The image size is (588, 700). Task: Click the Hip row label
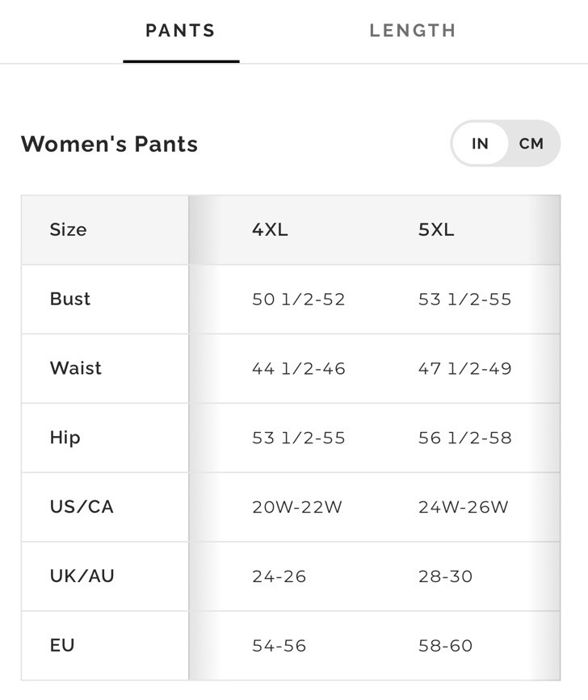click(65, 438)
